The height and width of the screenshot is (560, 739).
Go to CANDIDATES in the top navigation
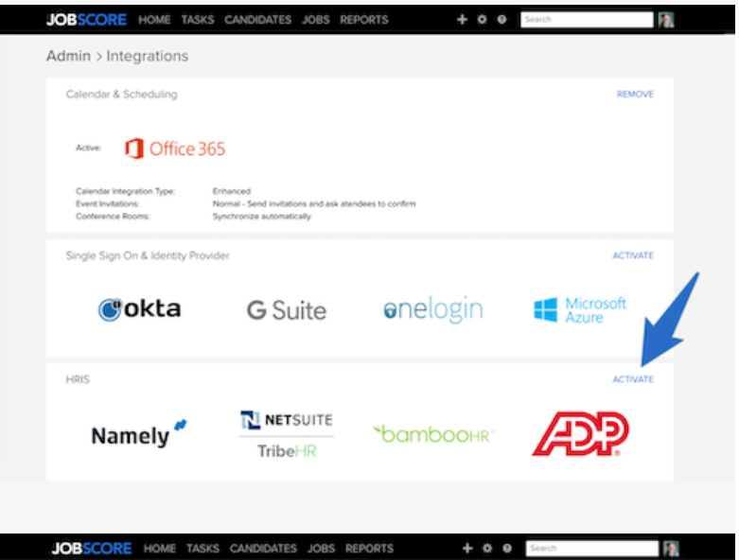[257, 20]
